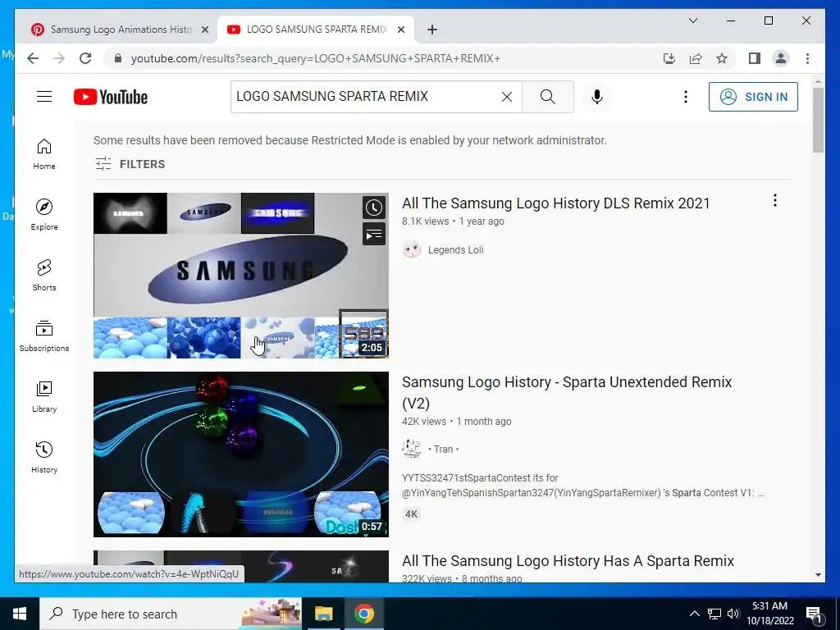The width and height of the screenshot is (840, 630).
Task: Open the YouTube hamburger guide menu
Action: pos(44,97)
